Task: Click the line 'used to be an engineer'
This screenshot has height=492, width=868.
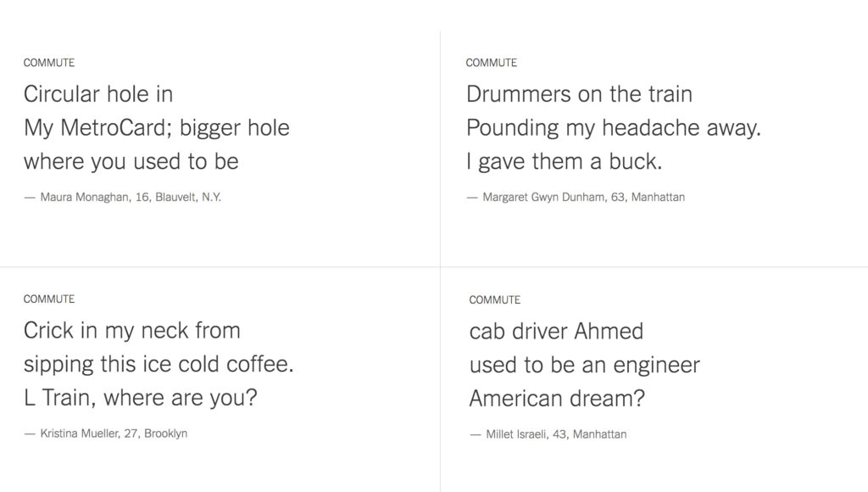Action: (x=585, y=365)
